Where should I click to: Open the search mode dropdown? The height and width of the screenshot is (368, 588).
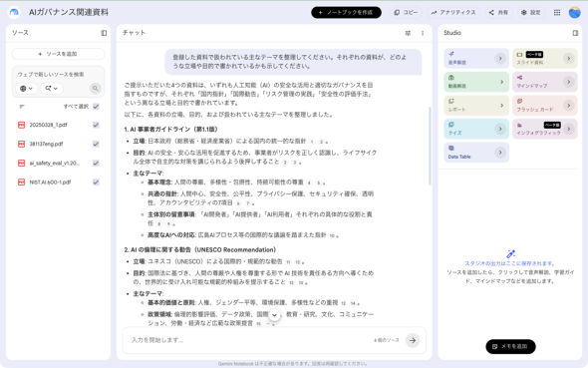pos(52,89)
